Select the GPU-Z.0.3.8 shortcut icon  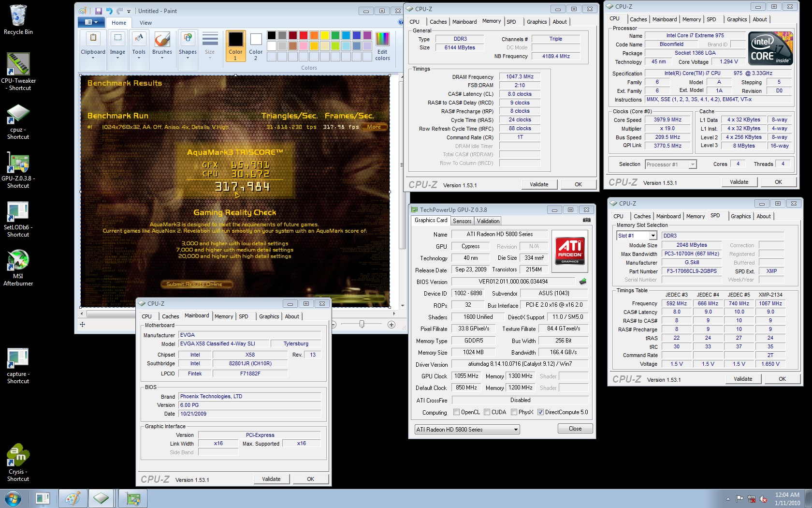click(x=18, y=170)
